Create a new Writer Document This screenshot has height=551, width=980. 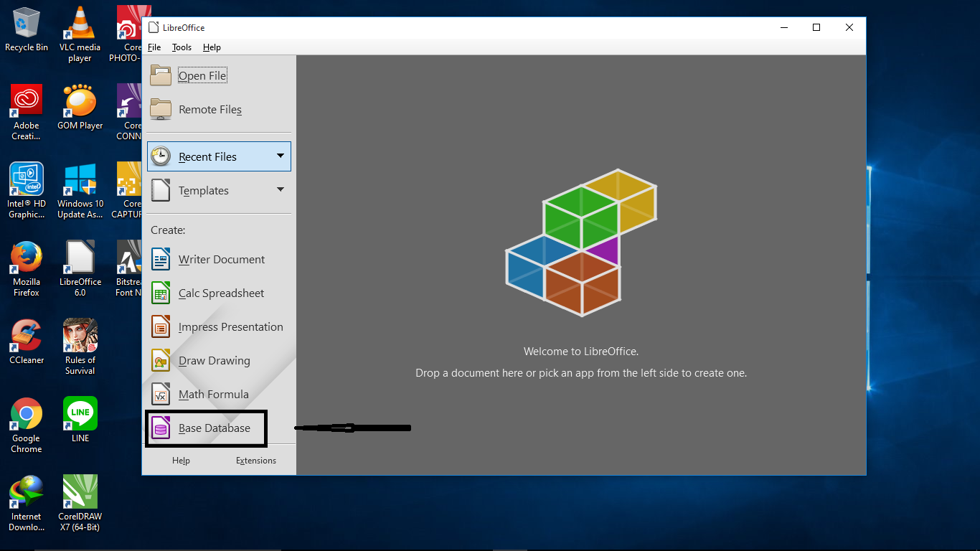(x=219, y=259)
